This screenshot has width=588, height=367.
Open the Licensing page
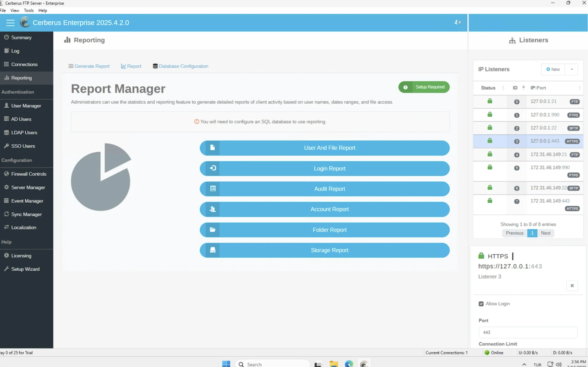pyautogui.click(x=27, y=256)
